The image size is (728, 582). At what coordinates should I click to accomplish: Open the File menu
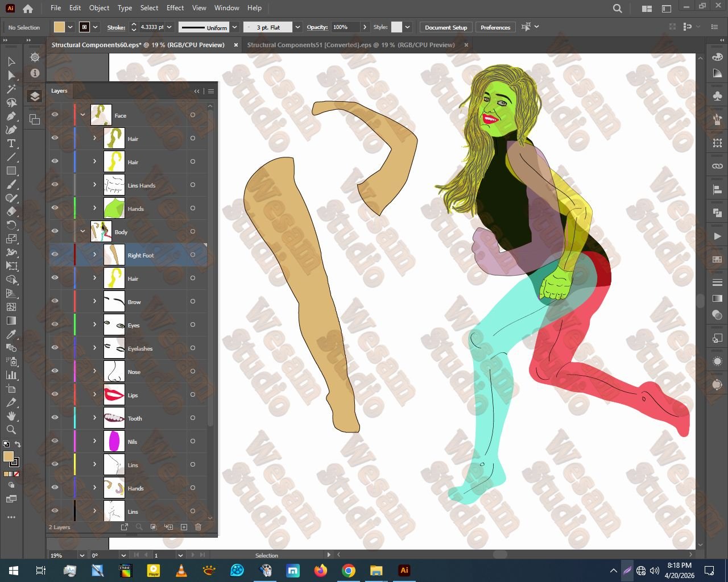tap(56, 8)
